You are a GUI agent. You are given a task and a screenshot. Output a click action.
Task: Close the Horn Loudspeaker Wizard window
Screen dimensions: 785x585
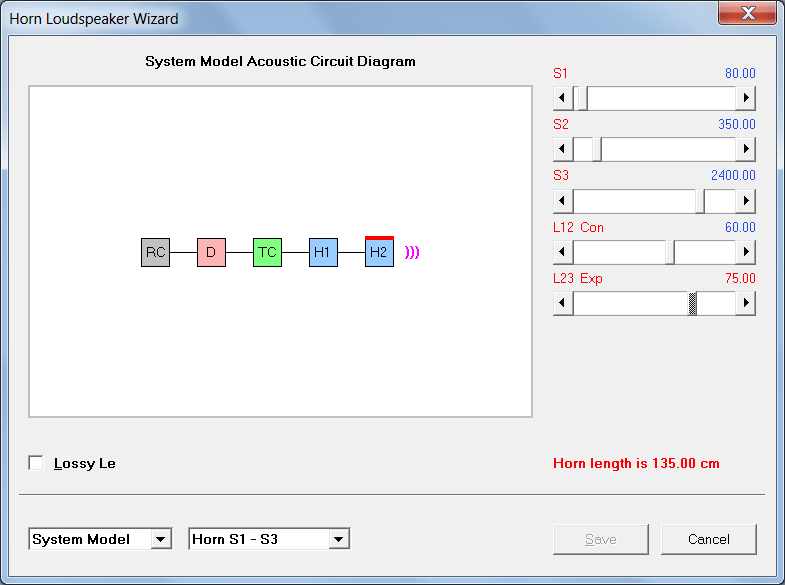748,13
